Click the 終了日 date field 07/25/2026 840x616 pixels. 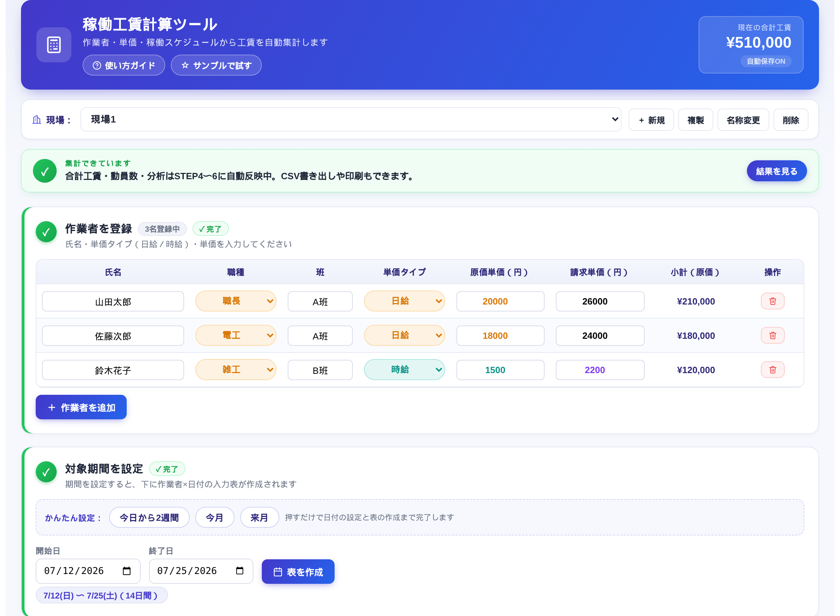pyautogui.click(x=201, y=571)
